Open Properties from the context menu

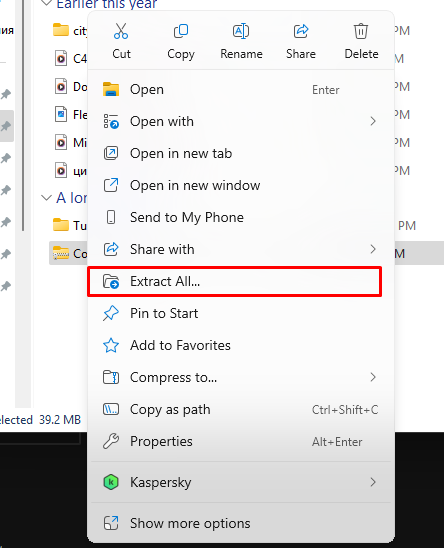click(241, 441)
